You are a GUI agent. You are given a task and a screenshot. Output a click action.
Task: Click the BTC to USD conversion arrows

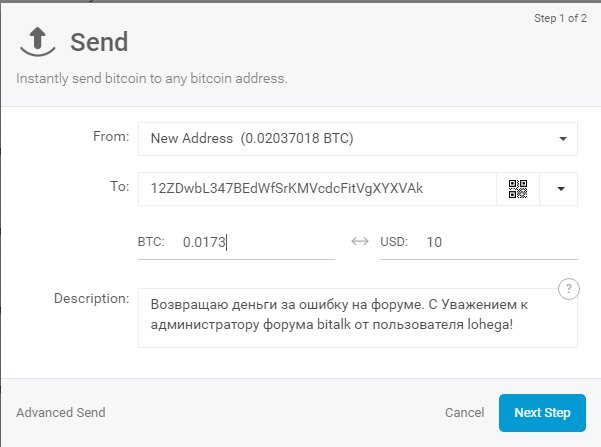point(359,242)
